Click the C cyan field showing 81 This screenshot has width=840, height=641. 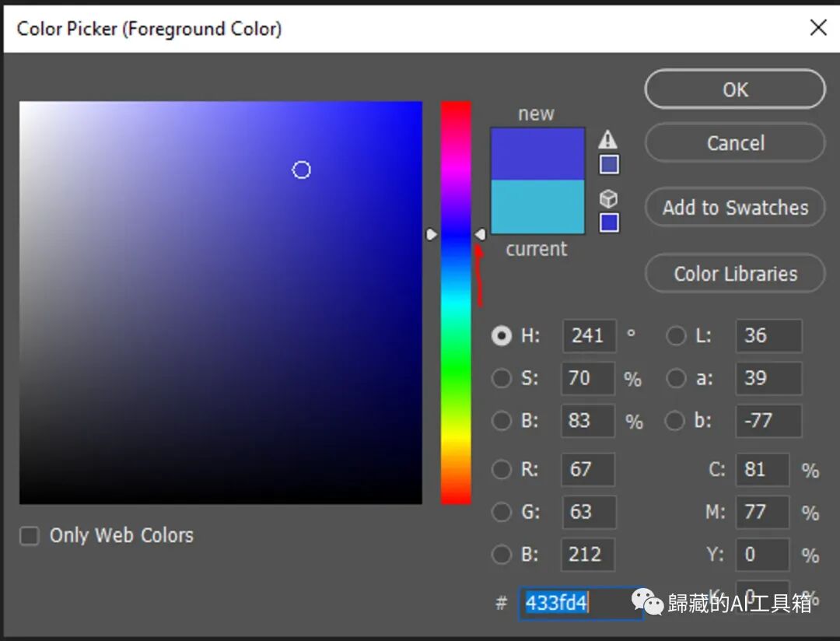[762, 470]
